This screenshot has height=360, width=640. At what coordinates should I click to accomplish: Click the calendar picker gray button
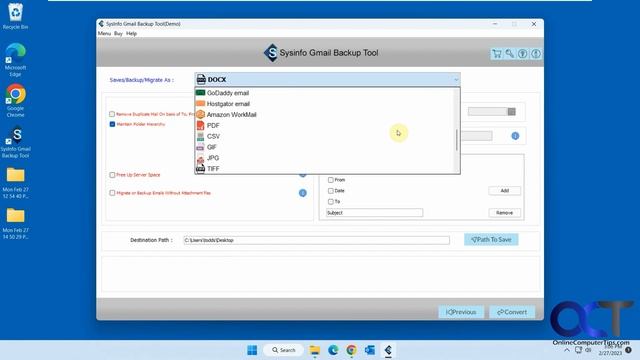pyautogui.click(x=511, y=111)
